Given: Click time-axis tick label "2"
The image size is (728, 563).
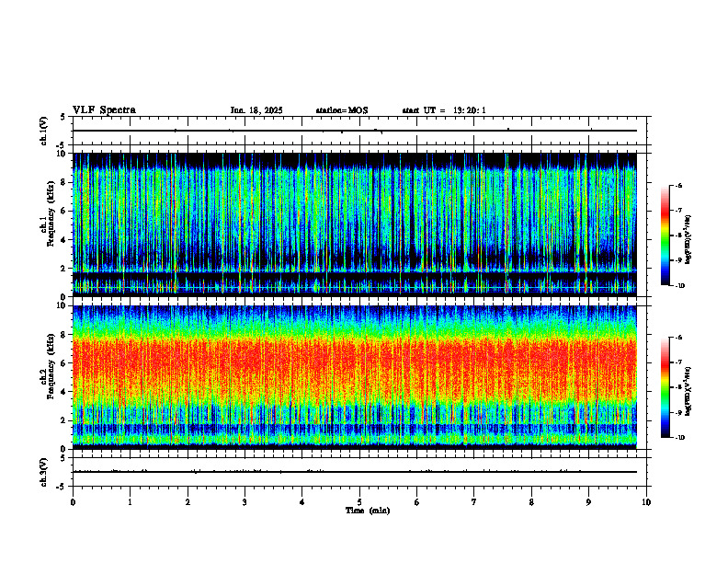Looking at the screenshot, I should click(x=188, y=502).
